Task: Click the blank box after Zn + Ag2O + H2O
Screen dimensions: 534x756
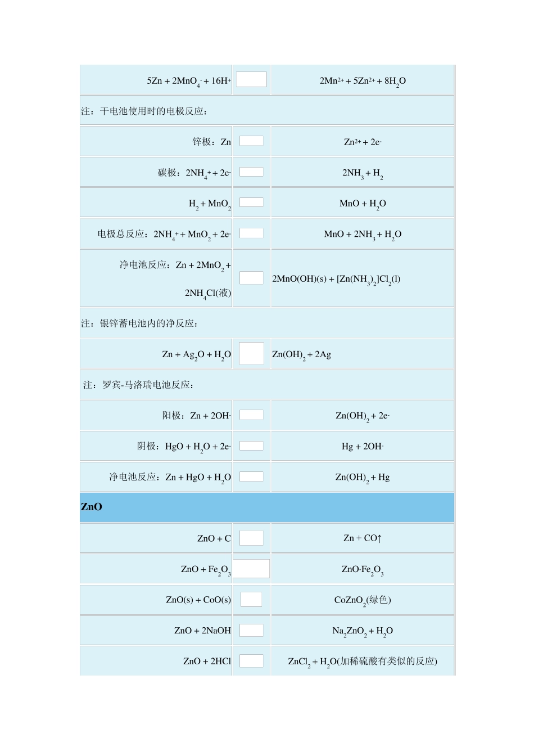Action: (x=251, y=353)
